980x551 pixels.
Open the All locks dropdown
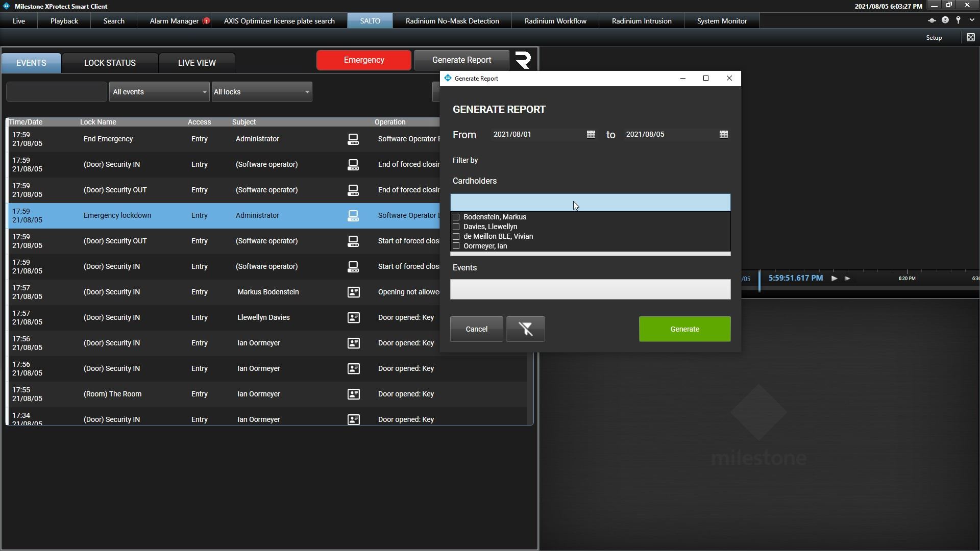point(262,92)
